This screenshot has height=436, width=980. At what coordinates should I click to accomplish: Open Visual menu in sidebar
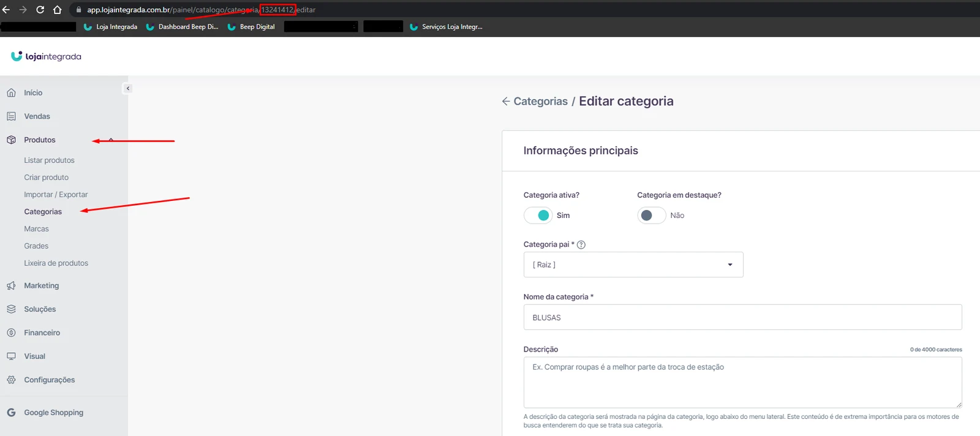click(34, 356)
